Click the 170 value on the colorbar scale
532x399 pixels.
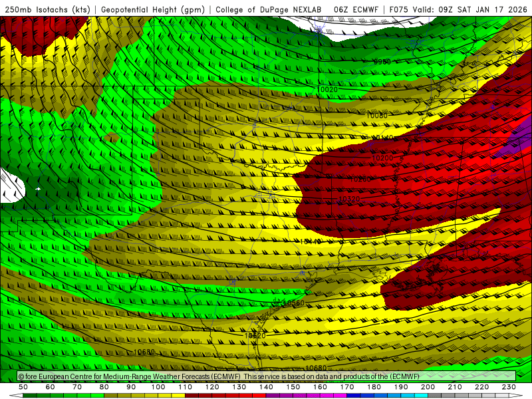pyautogui.click(x=347, y=387)
